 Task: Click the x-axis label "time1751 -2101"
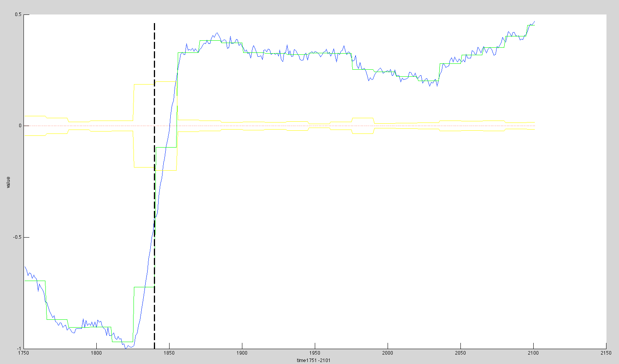pos(313,360)
